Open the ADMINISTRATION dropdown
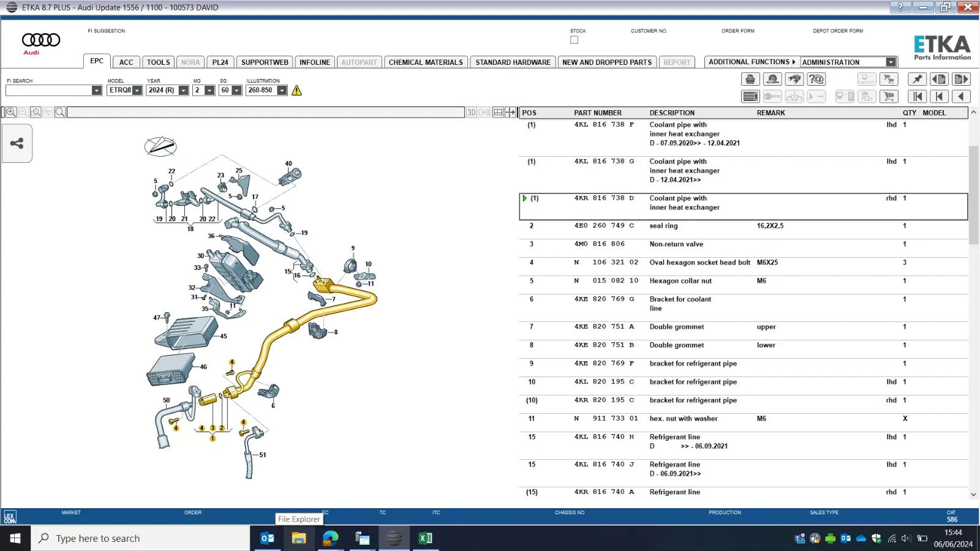980x551 pixels. 891,62
